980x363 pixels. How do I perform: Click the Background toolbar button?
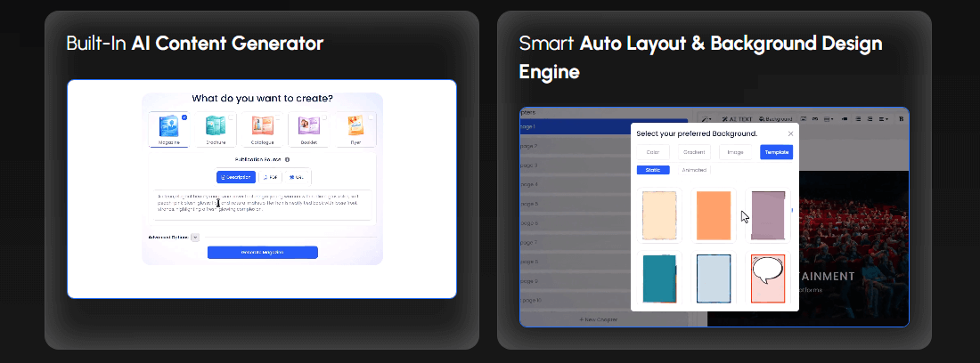776,119
